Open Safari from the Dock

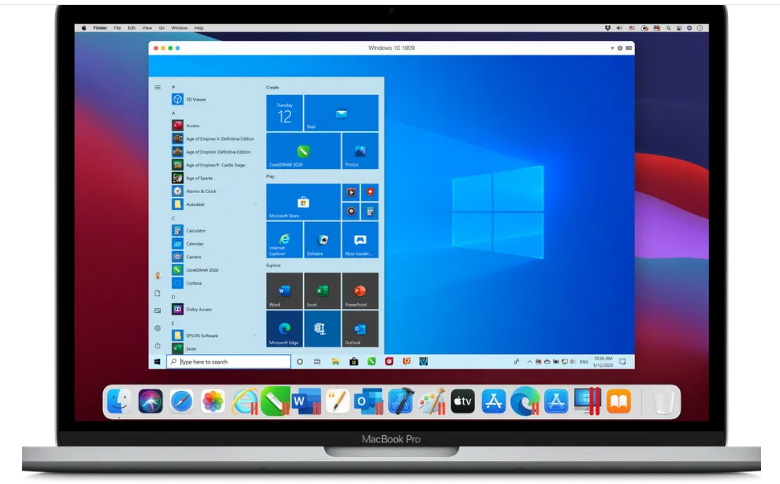pyautogui.click(x=182, y=401)
